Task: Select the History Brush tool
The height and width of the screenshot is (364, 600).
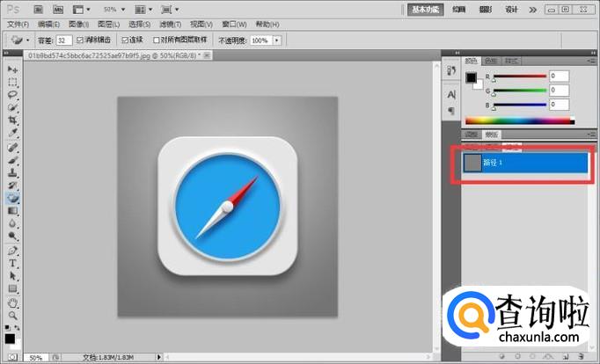Action: coord(12,186)
